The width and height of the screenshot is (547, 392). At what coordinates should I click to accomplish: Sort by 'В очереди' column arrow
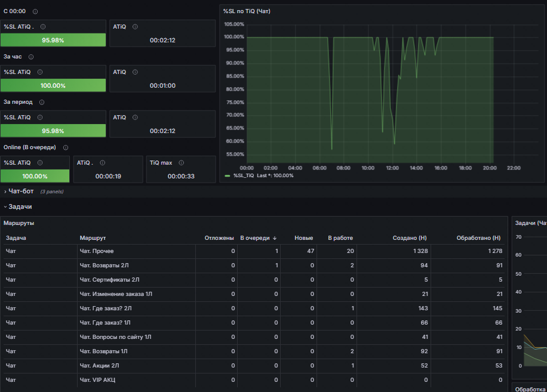click(275, 238)
